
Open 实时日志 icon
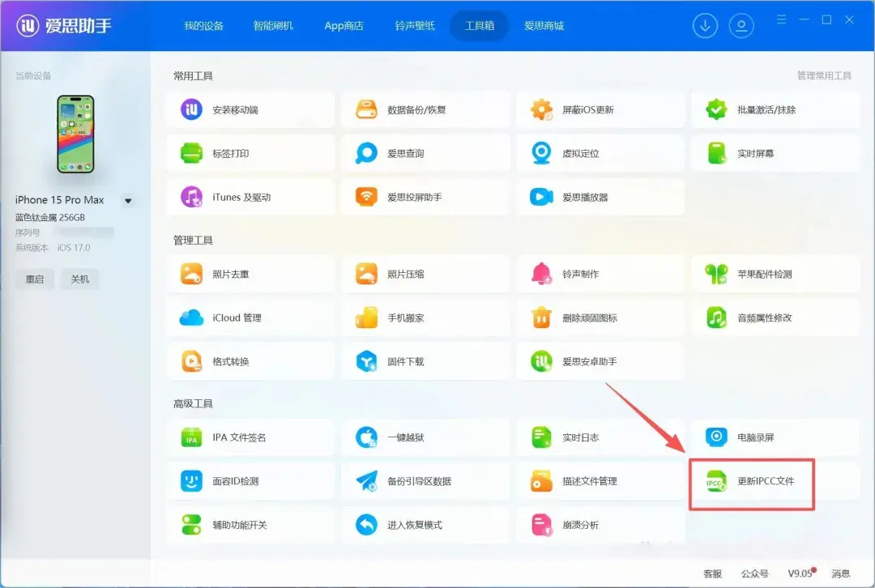pyautogui.click(x=542, y=437)
